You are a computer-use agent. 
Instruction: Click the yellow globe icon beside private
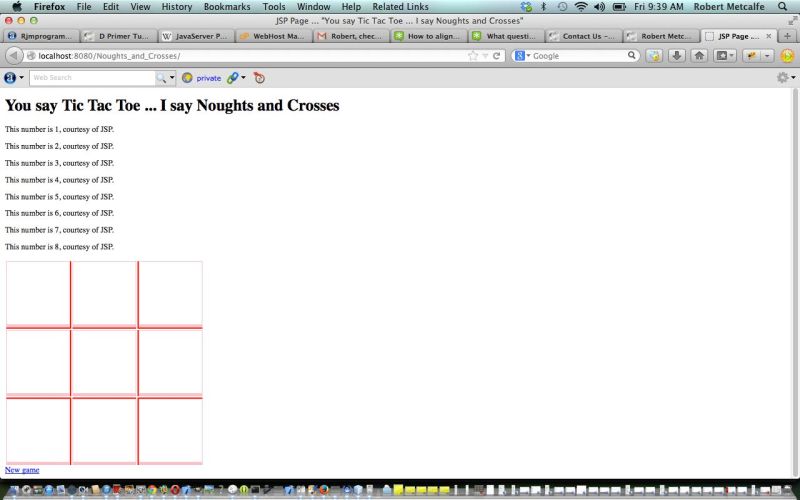click(187, 78)
